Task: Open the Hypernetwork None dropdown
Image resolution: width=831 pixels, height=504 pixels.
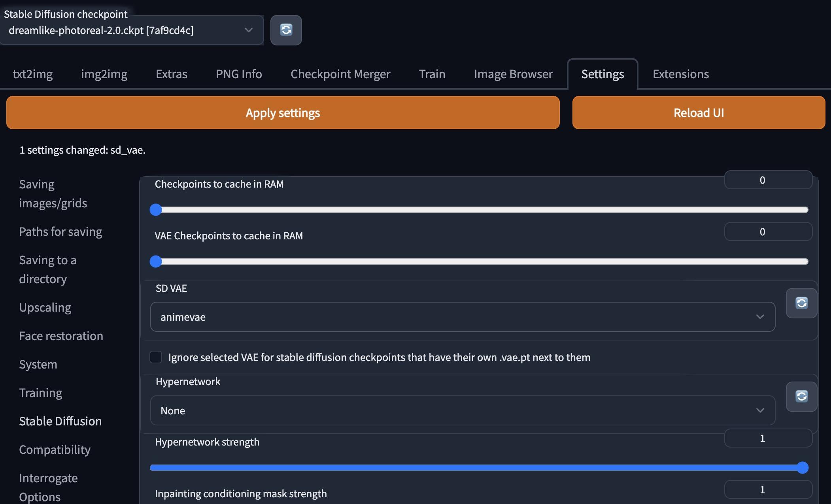Action: tap(463, 410)
